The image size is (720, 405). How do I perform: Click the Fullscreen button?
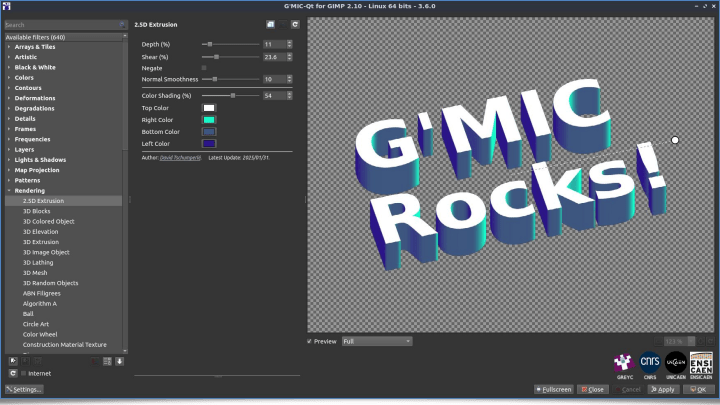tap(553, 389)
